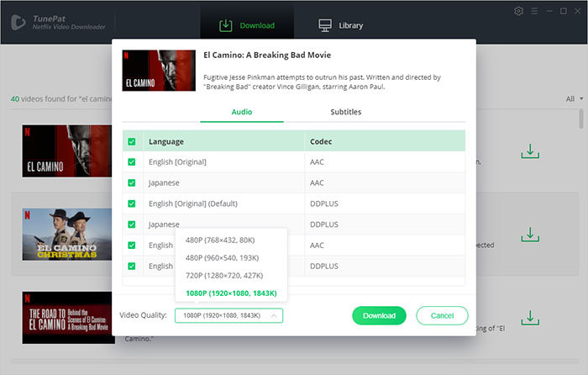Click El Camino dialog poster thumbnail
This screenshot has height=375, width=588.
[x=159, y=71]
